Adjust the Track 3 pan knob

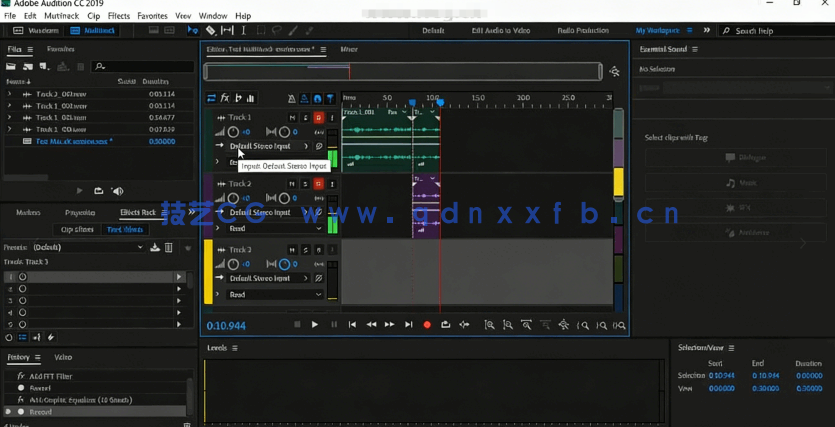pos(284,265)
